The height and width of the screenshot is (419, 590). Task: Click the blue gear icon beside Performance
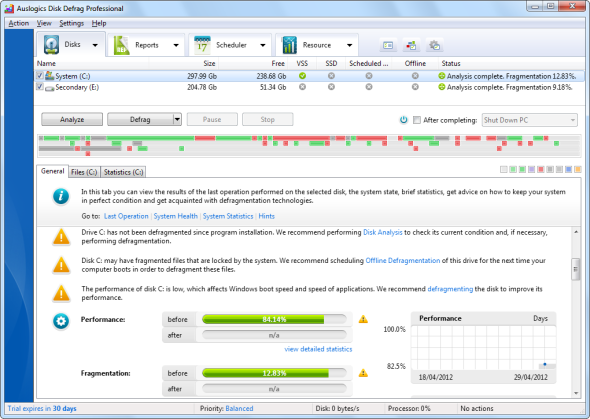pos(61,322)
